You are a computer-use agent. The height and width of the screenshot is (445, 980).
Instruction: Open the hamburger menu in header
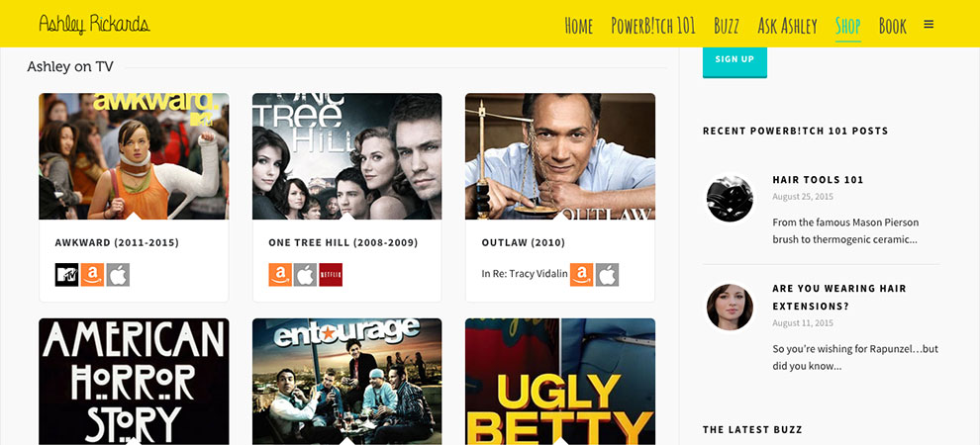click(x=929, y=25)
